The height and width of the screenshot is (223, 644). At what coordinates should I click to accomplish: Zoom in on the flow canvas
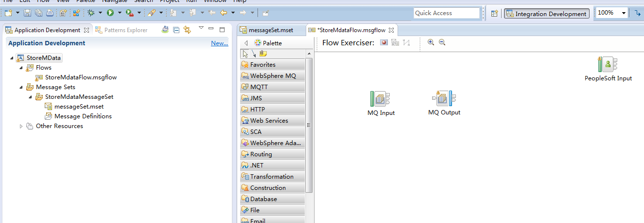click(x=431, y=42)
